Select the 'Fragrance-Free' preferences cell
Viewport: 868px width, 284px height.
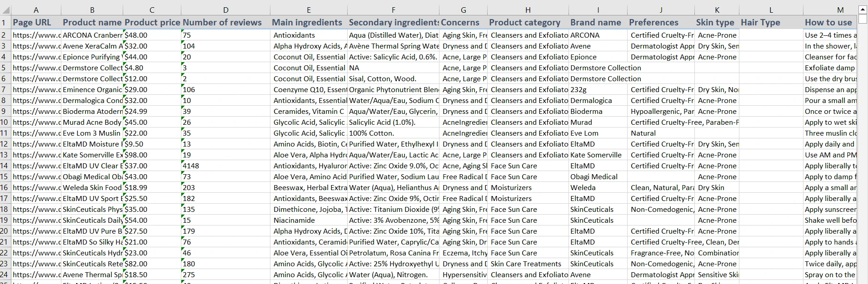coord(661,253)
